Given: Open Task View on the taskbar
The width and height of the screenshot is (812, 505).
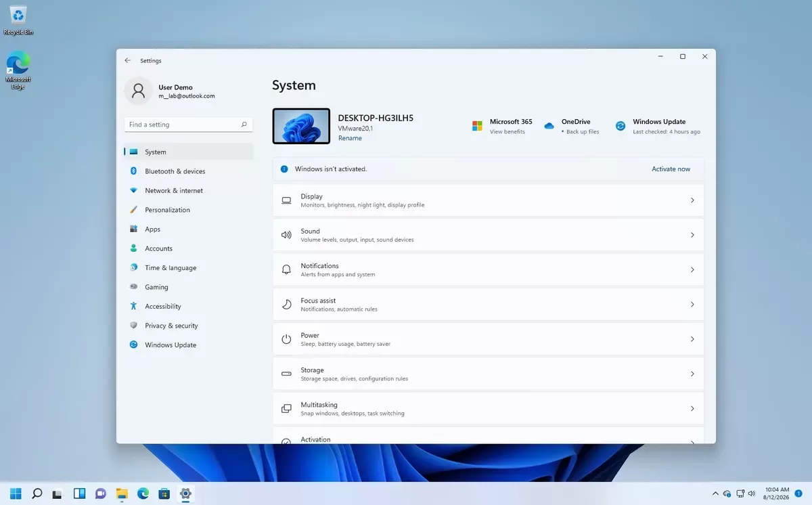Looking at the screenshot, I should (x=58, y=493).
